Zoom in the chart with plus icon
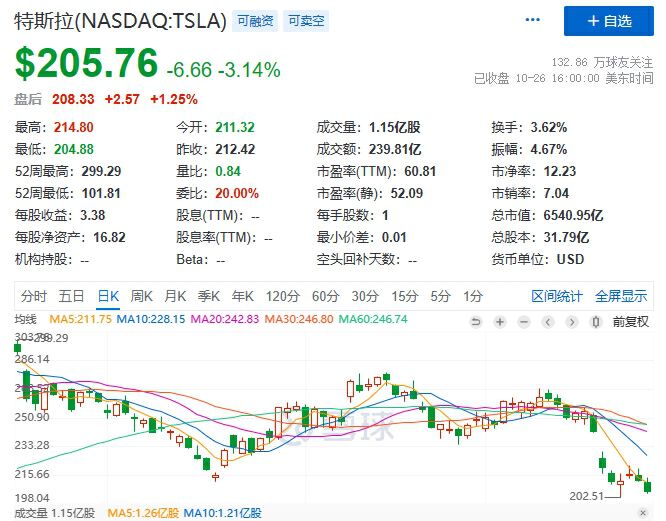The height and width of the screenshot is (521, 666). (497, 321)
